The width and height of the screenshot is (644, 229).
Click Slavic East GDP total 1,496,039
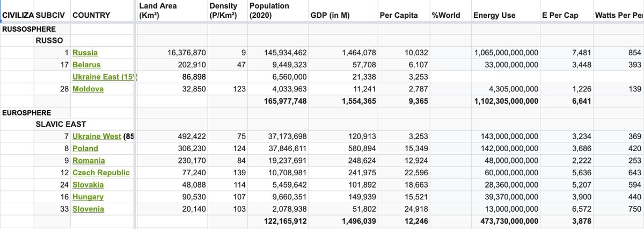358,221
